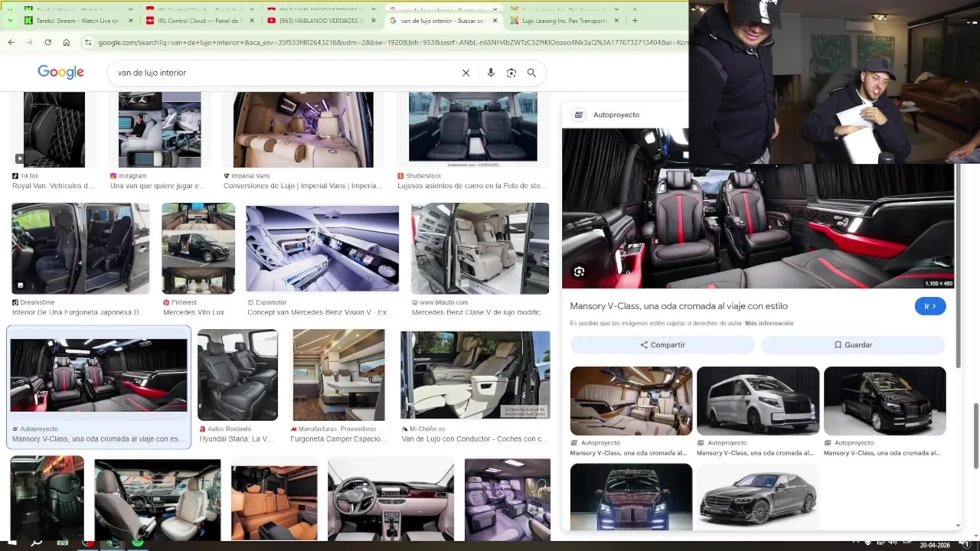
Task: Open TikTok Royal Van result thumbnail
Action: coord(54,130)
